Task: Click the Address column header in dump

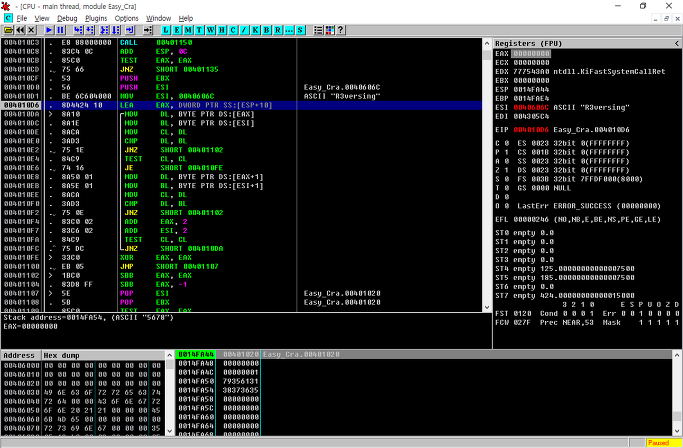Action: click(21, 355)
